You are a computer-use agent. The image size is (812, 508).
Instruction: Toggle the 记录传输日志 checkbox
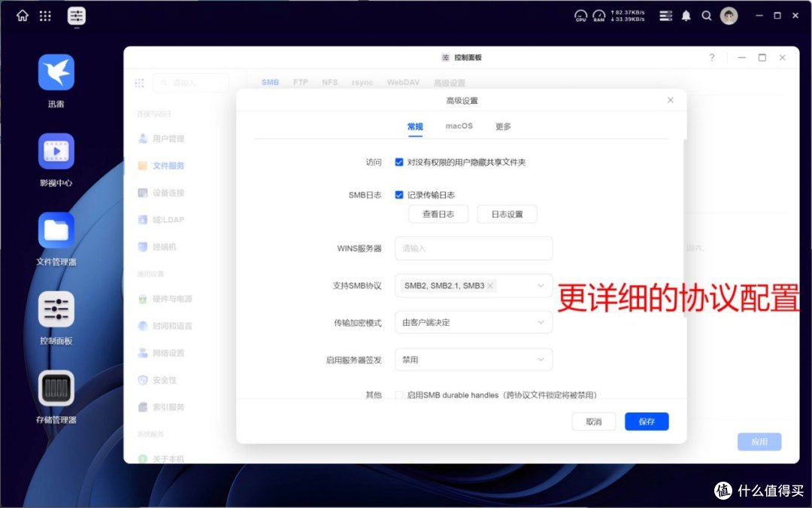(x=398, y=195)
